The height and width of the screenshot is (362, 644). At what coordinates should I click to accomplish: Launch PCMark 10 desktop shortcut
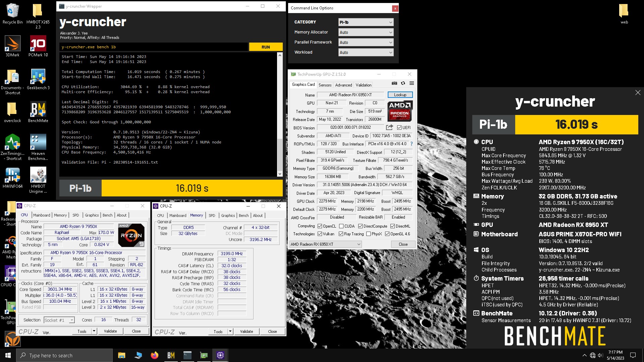pos(38,46)
